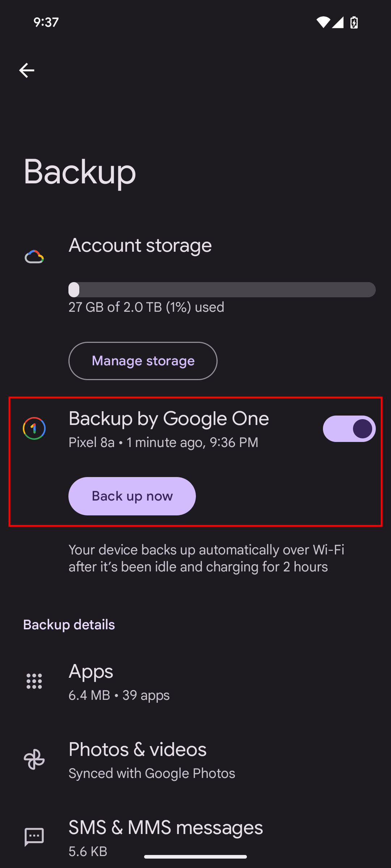
Task: Tap the Wi-Fi status icon
Action: (x=323, y=22)
